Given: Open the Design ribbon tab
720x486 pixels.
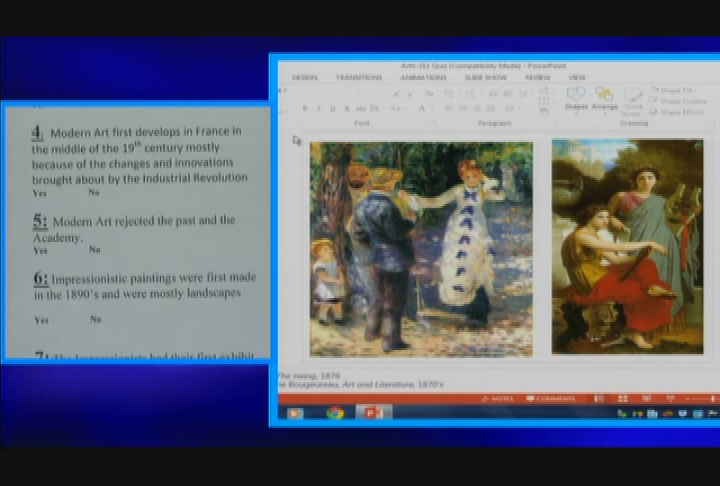Looking at the screenshot, I should (304, 77).
